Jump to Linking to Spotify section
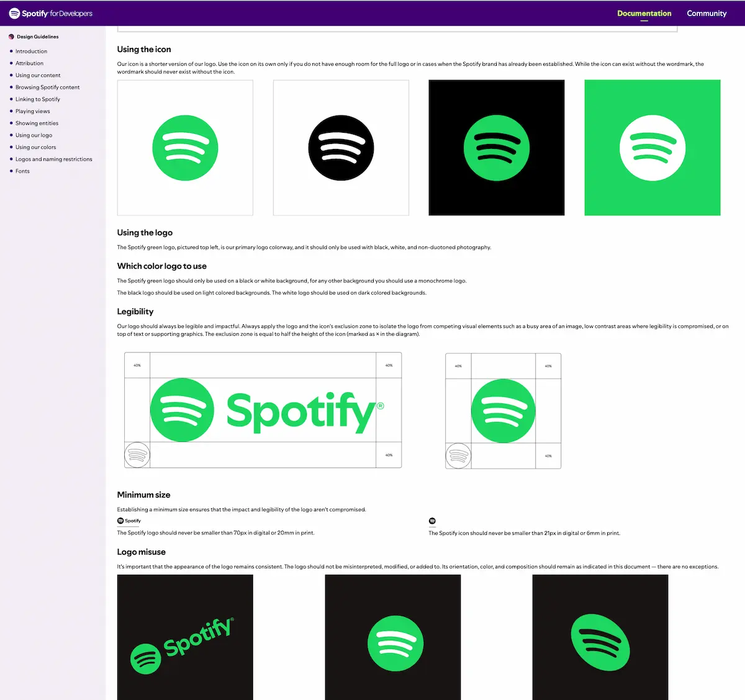This screenshot has width=745, height=700. coord(38,99)
